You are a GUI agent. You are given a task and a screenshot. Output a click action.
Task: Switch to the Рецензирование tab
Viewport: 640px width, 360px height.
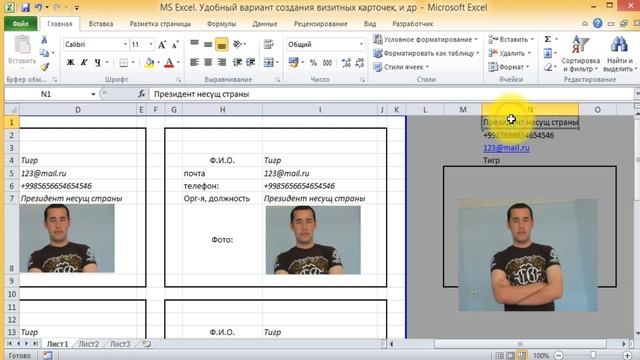point(320,24)
